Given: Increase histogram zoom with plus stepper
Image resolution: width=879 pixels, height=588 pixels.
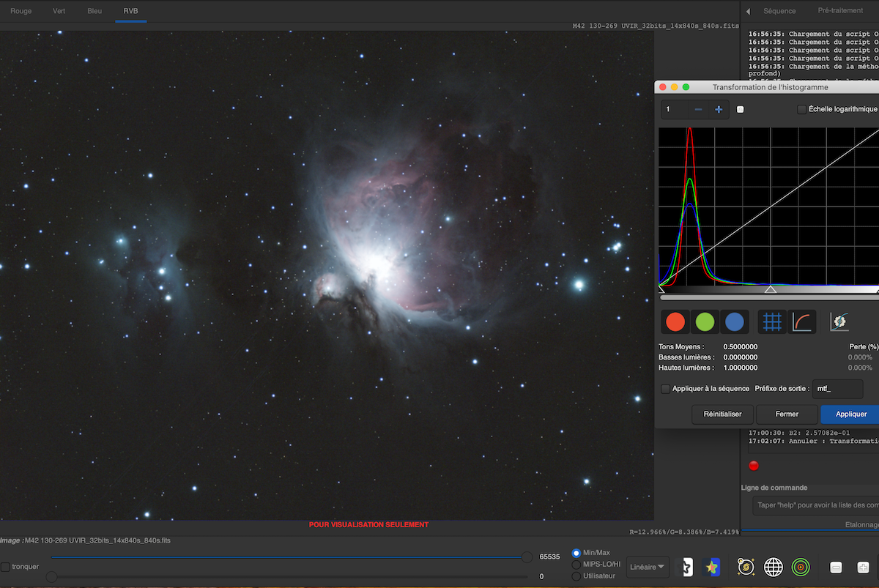Looking at the screenshot, I should tap(719, 109).
